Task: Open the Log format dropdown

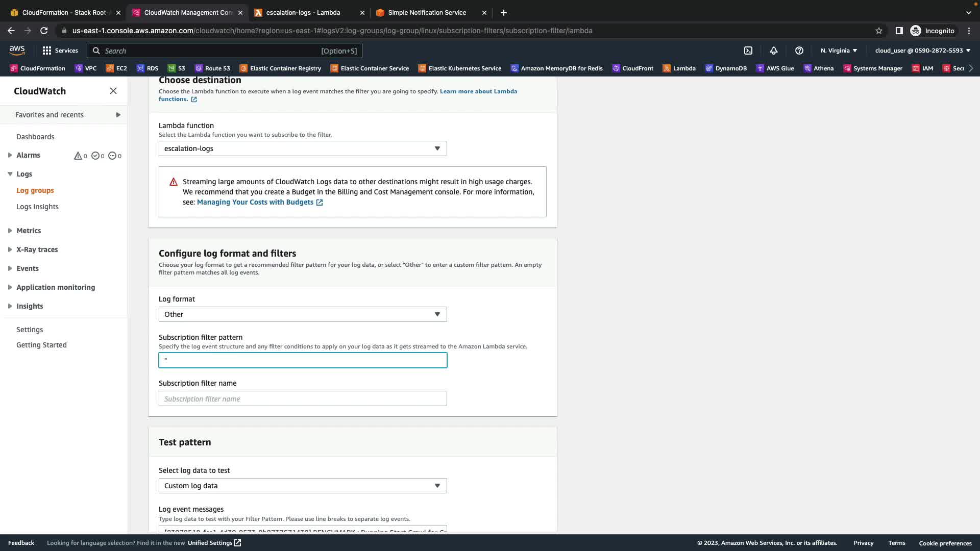Action: coord(302,314)
